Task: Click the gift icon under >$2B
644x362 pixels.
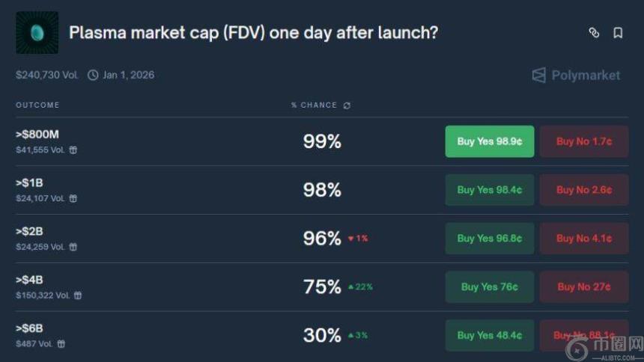Action: (73, 247)
